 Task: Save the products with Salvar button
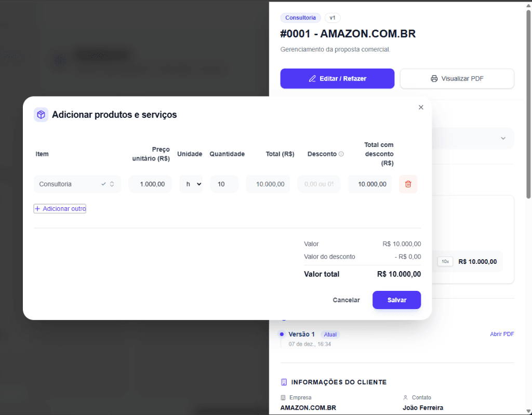pyautogui.click(x=396, y=300)
